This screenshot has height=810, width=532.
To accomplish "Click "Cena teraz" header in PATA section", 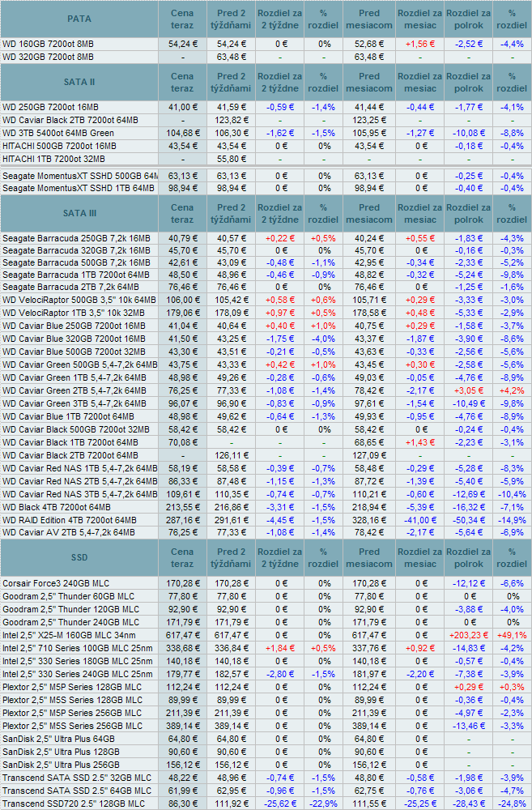I will 182,19.
